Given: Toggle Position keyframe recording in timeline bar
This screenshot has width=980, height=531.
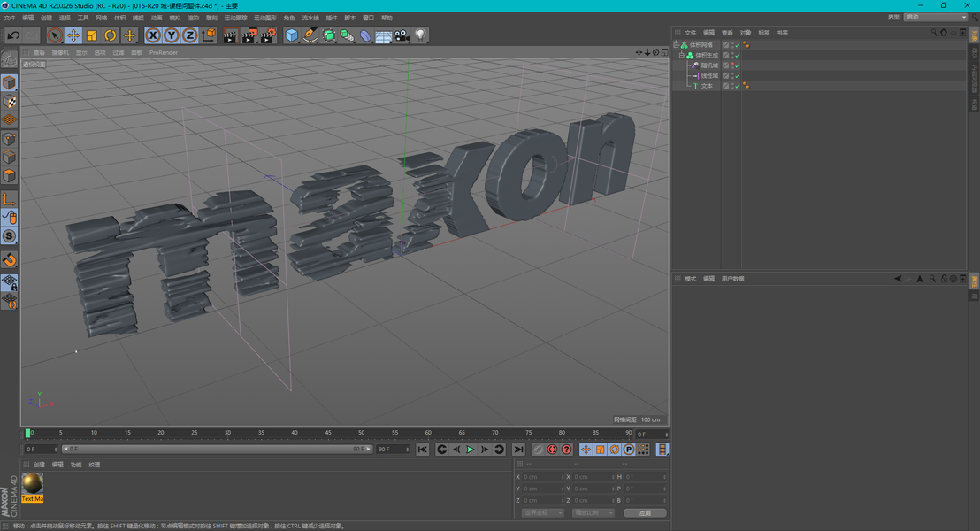Looking at the screenshot, I should 586,449.
